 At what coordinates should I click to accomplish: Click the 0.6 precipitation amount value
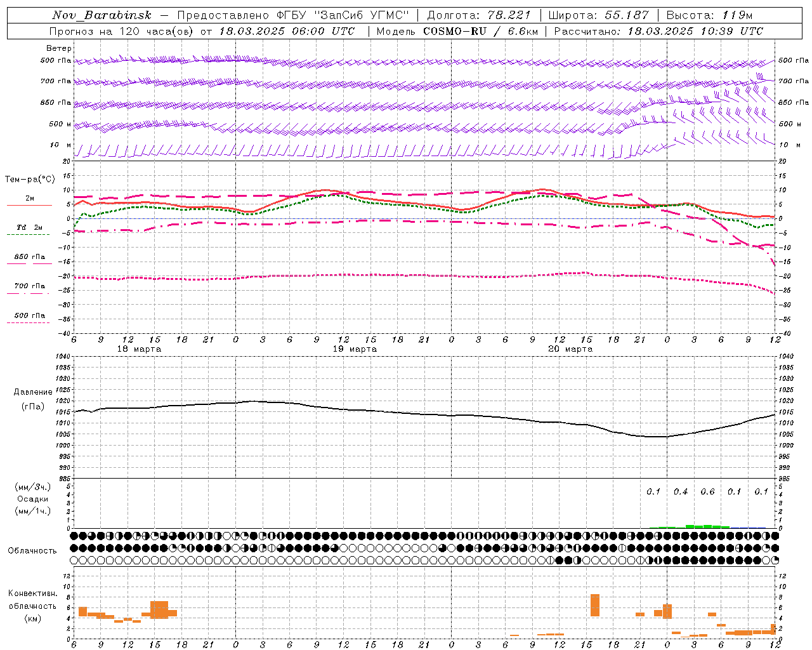[707, 491]
